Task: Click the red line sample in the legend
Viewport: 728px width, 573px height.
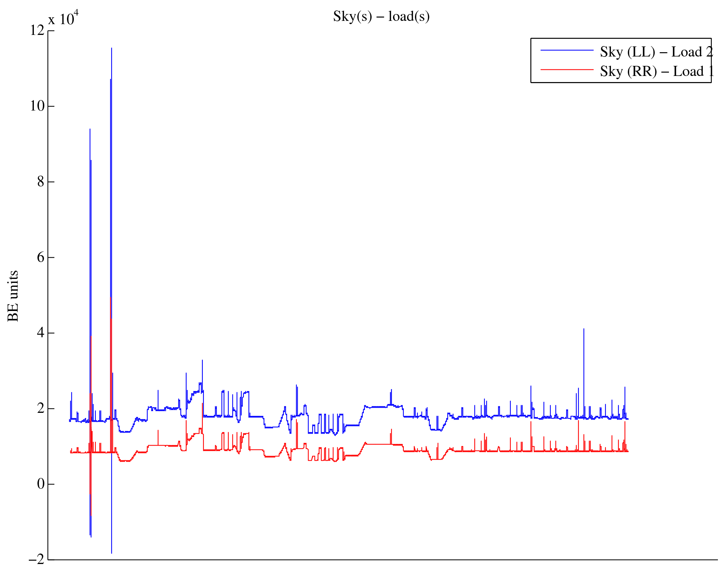Action: pos(567,69)
